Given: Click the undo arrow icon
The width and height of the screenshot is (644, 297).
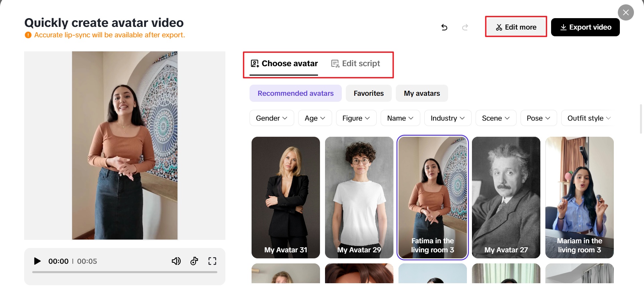Looking at the screenshot, I should click(444, 27).
